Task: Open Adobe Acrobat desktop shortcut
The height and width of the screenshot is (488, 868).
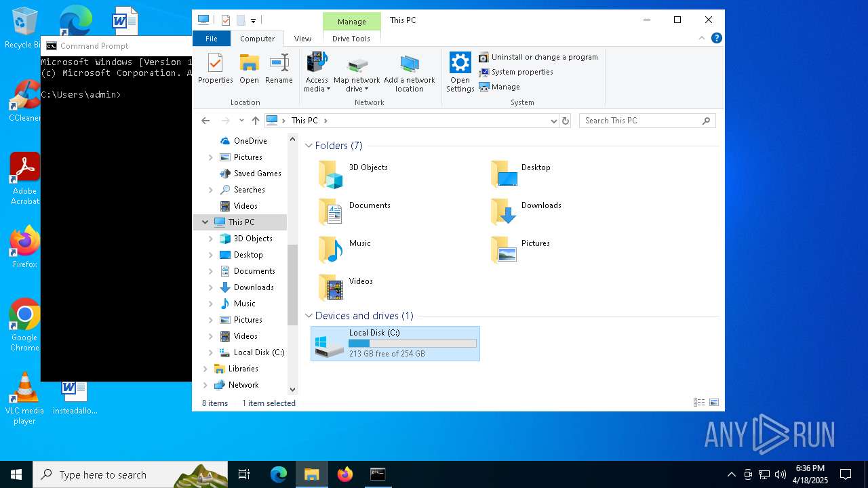Action: (25, 179)
